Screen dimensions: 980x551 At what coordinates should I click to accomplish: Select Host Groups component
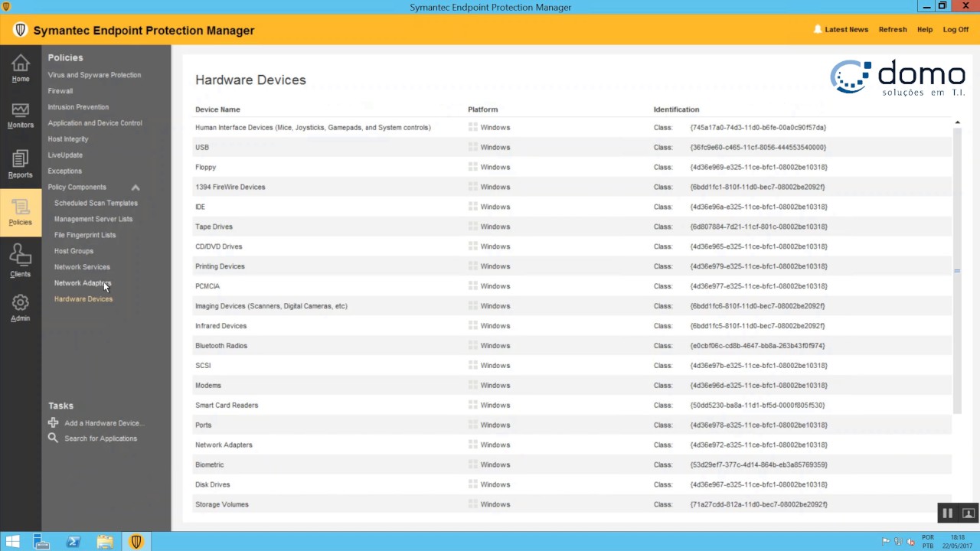pyautogui.click(x=73, y=251)
